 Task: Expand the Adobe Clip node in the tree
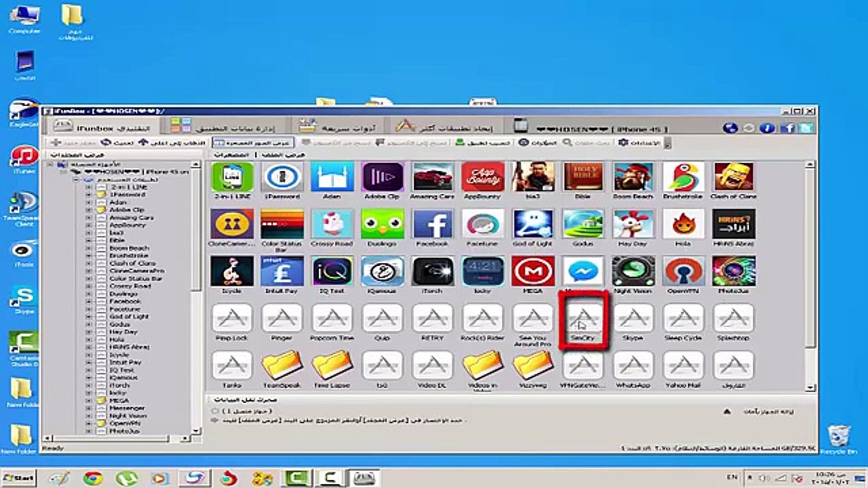(89, 210)
